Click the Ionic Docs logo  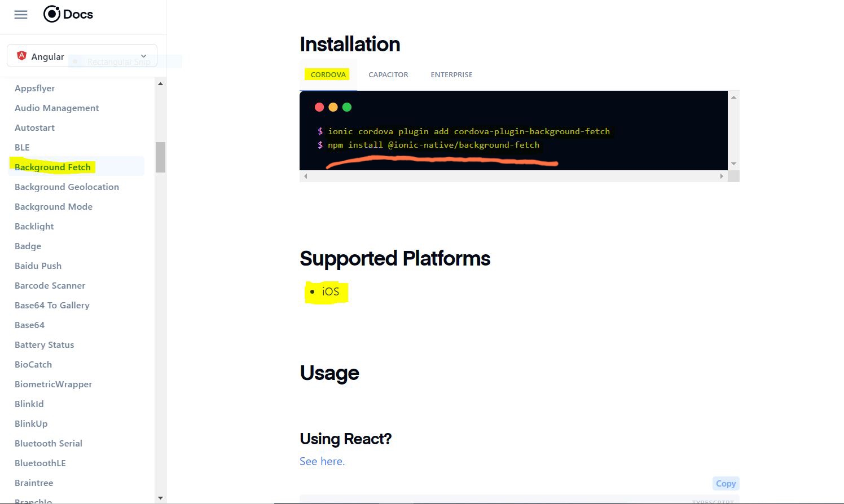pos(68,14)
